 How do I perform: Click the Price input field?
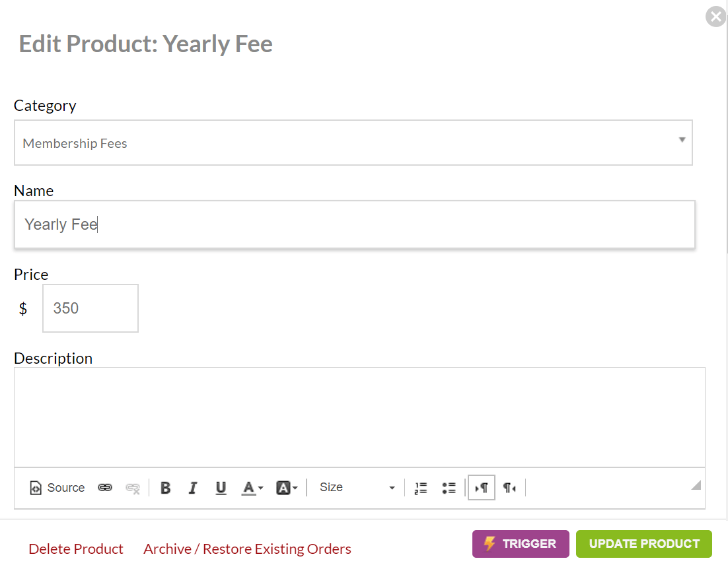click(x=91, y=308)
